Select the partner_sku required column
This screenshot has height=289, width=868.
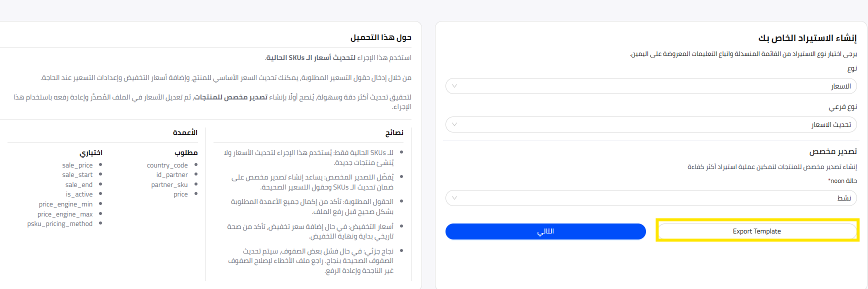pyautogui.click(x=169, y=185)
